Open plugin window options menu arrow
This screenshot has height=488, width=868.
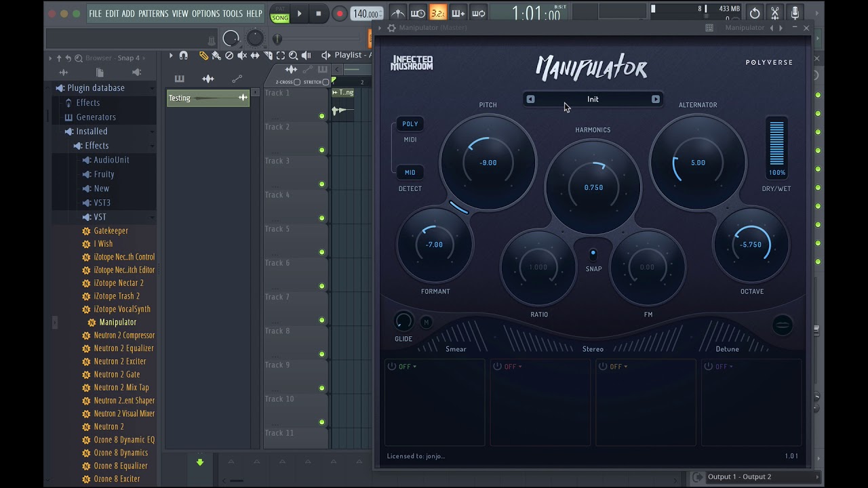[x=380, y=28]
